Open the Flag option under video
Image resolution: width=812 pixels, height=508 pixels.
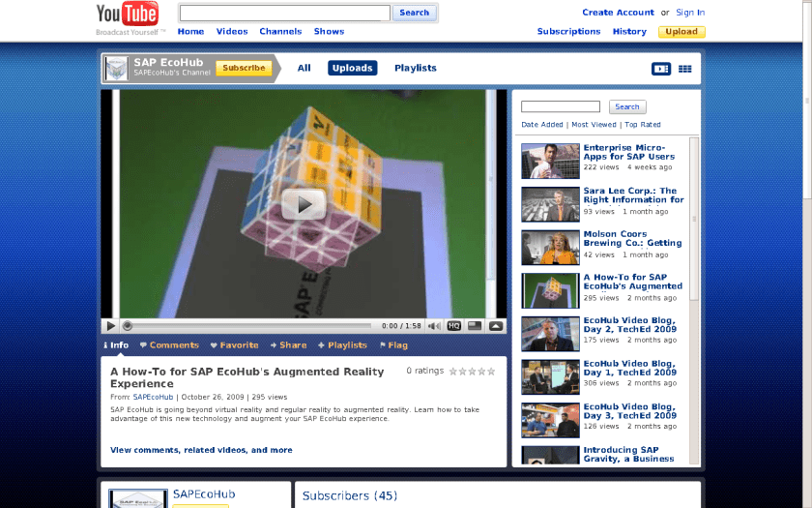point(393,345)
